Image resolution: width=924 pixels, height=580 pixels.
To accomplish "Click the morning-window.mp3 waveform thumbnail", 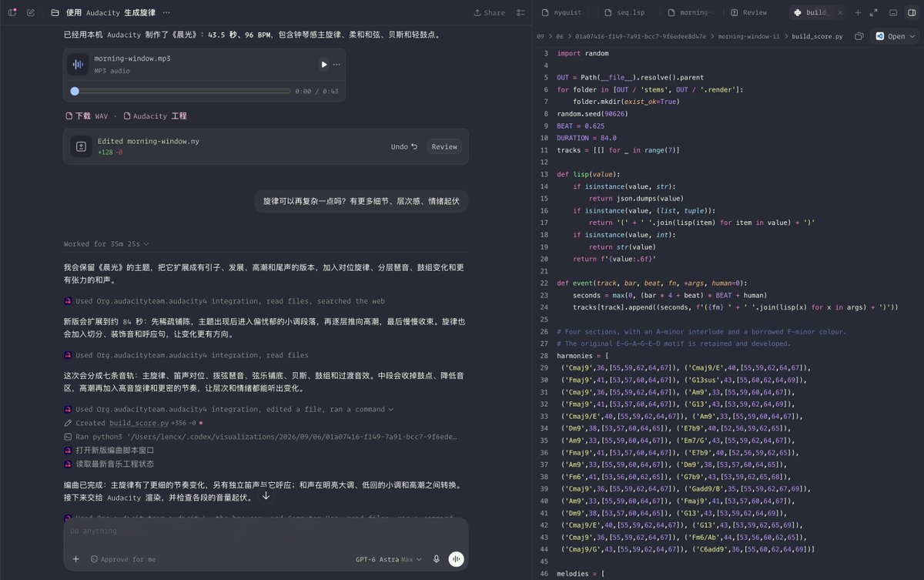I will [x=78, y=65].
